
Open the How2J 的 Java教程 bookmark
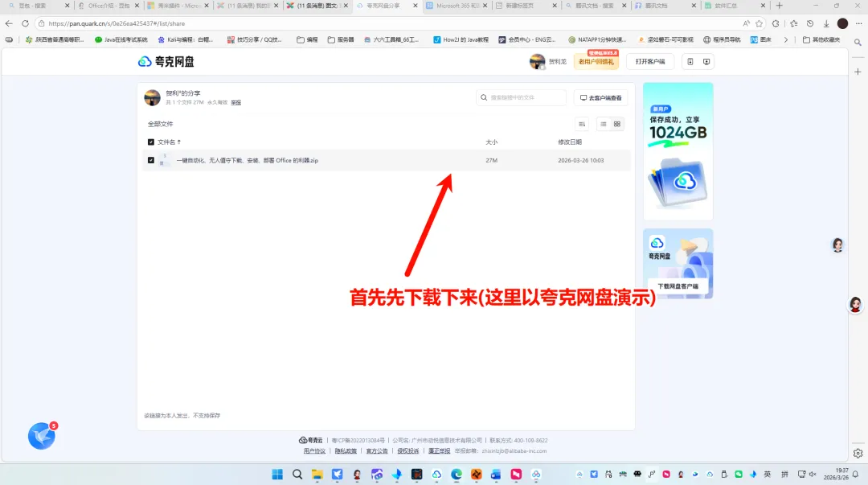[461, 40]
